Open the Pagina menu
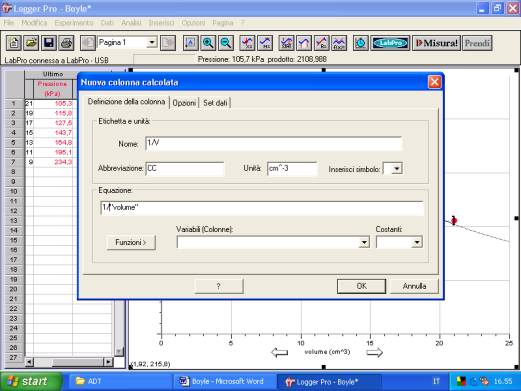The image size is (521, 391). (x=223, y=23)
